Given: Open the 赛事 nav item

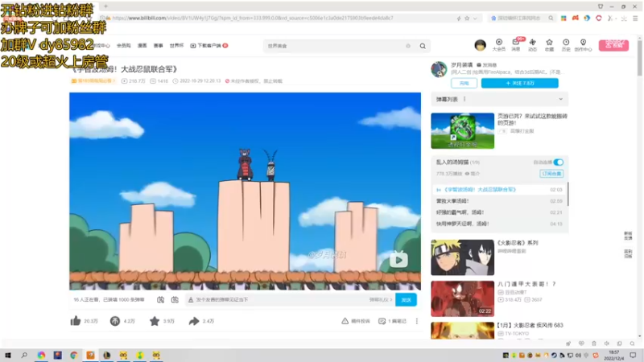Looking at the screenshot, I should click(x=158, y=46).
